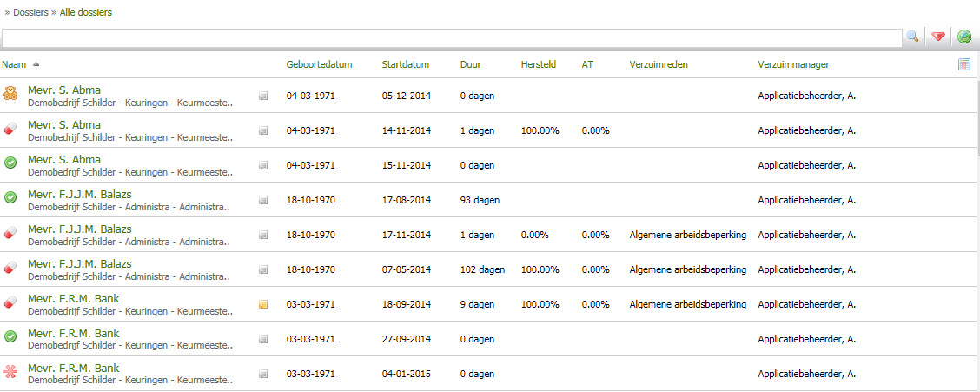Screen dimensions: 980x392
Task: Click the red asterisk icon beside F.R.M. Bank
Action: tap(10, 373)
